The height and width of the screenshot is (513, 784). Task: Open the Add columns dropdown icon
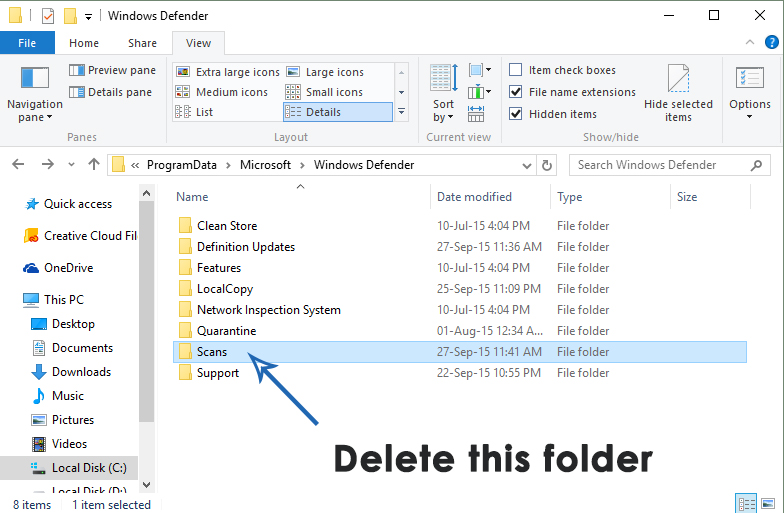480,92
